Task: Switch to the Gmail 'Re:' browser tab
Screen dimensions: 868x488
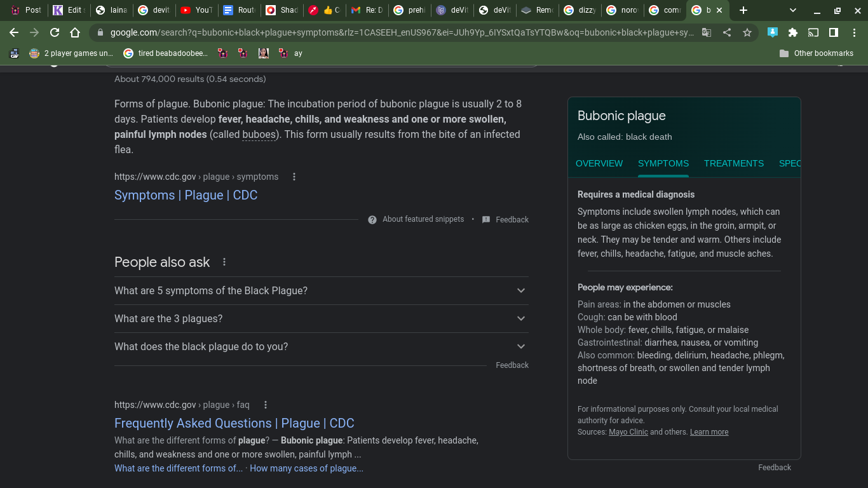Action: point(367,10)
